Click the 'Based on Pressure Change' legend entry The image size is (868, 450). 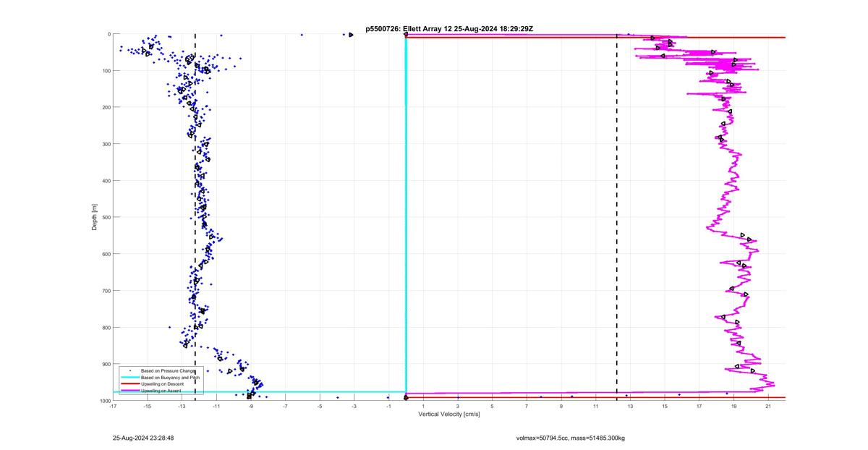pos(168,371)
